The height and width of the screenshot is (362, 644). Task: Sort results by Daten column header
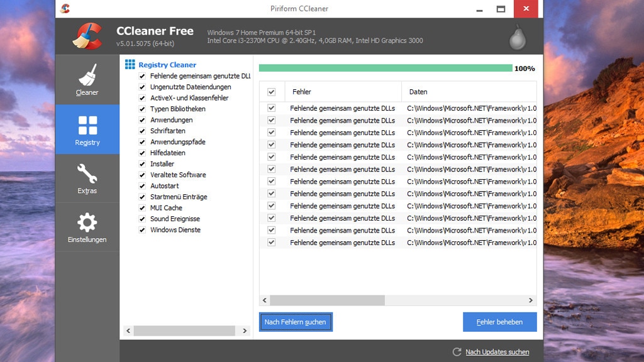(x=469, y=92)
